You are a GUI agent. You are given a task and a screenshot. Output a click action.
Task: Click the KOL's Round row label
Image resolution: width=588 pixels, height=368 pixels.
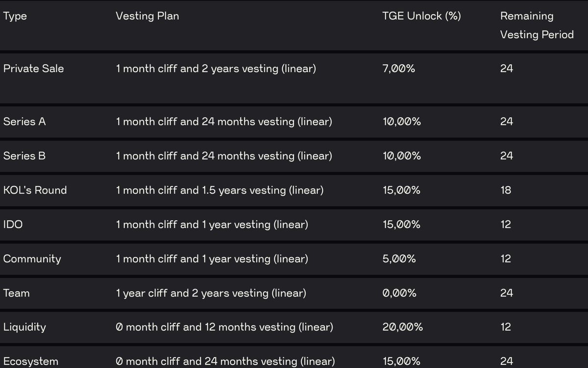(35, 190)
